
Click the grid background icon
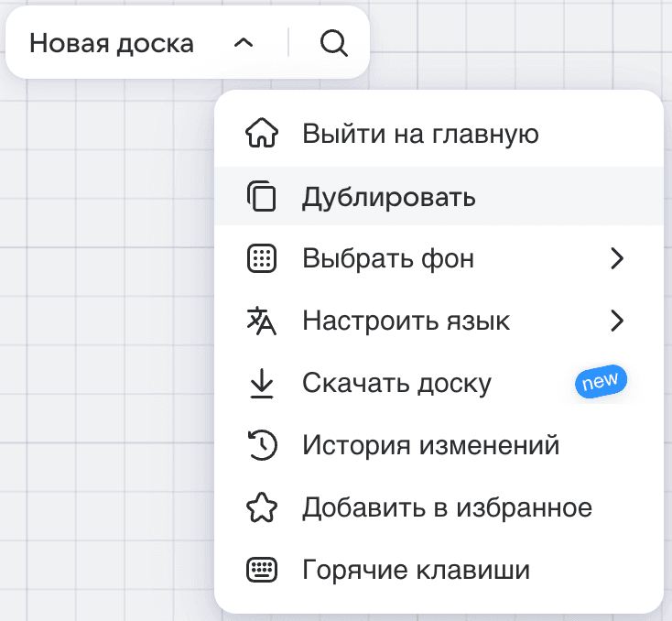coord(262,258)
